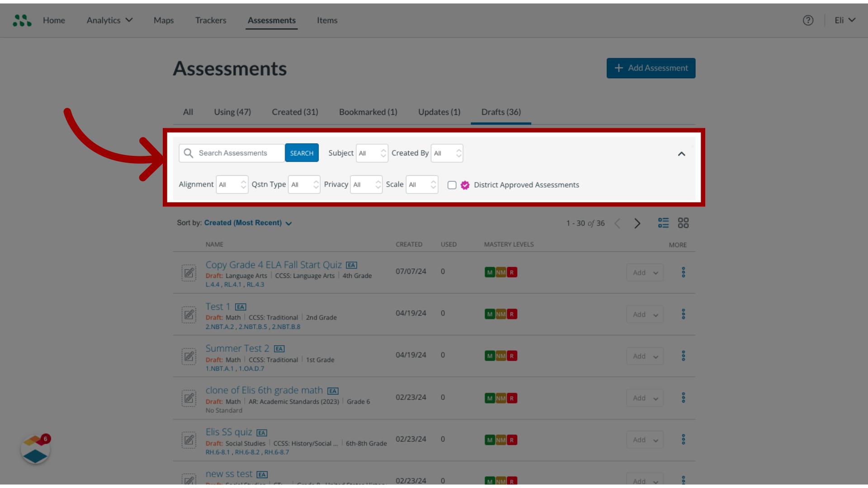Click the District Approved Assessments badge icon

(x=465, y=185)
